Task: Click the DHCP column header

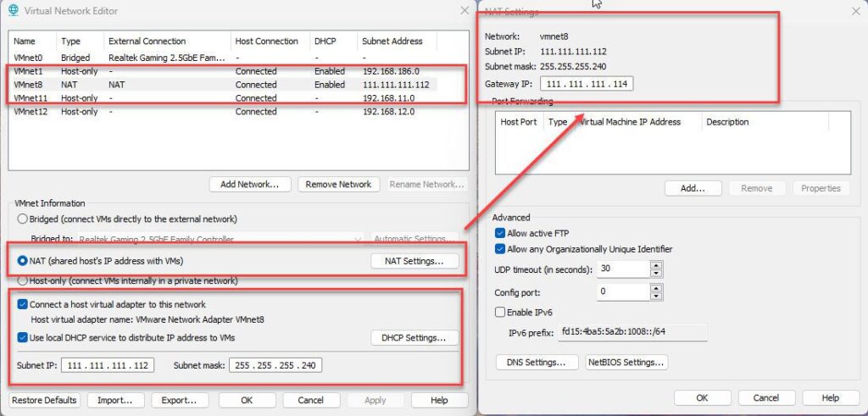Action: (x=334, y=41)
